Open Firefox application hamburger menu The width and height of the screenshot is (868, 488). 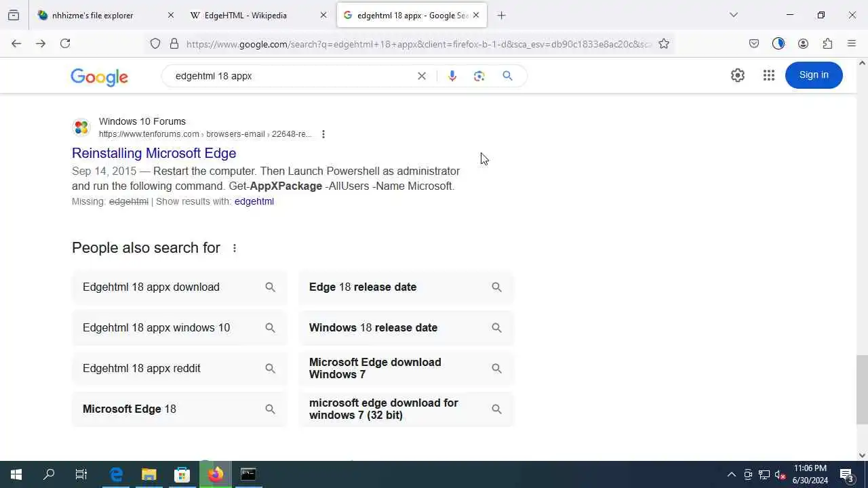point(852,43)
